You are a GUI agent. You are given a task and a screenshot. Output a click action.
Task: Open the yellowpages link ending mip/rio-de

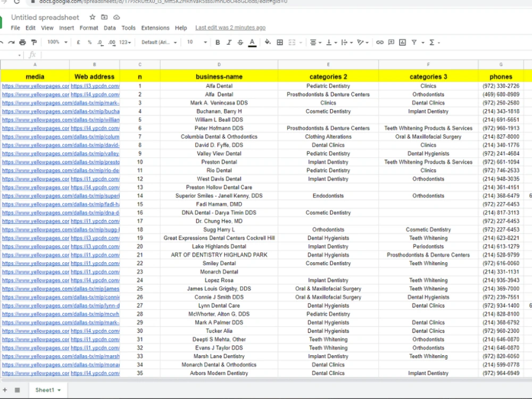(x=61, y=170)
